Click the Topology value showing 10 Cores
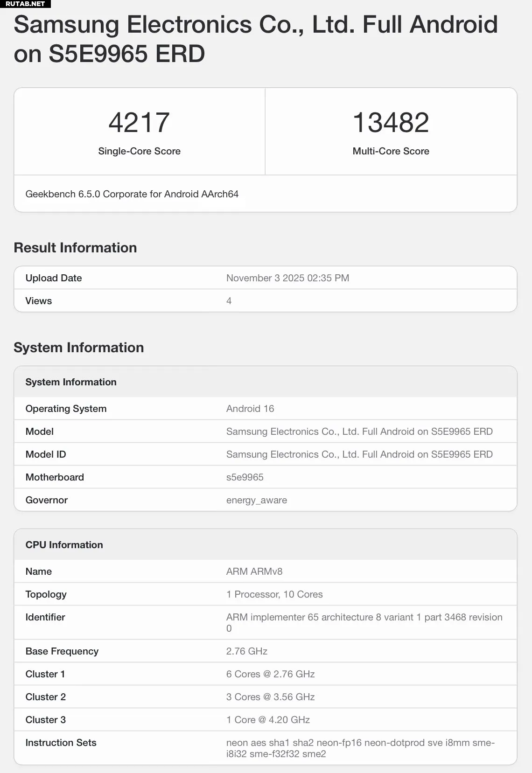This screenshot has height=773, width=532. click(x=274, y=594)
